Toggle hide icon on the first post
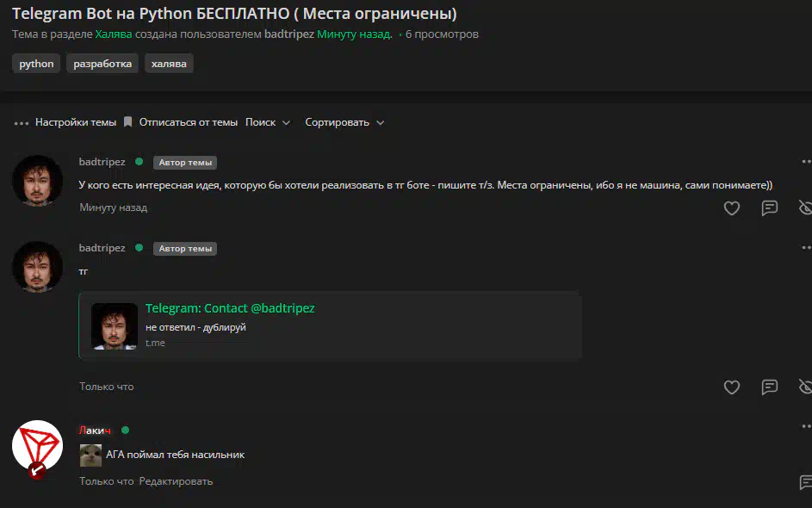The width and height of the screenshot is (812, 508). click(805, 208)
